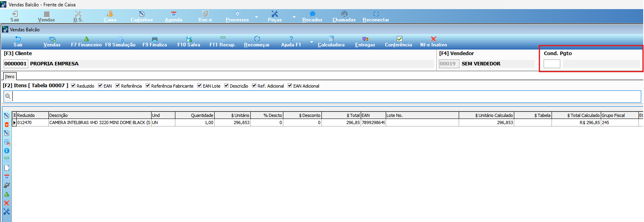Open the Agenda calendar

(173, 16)
